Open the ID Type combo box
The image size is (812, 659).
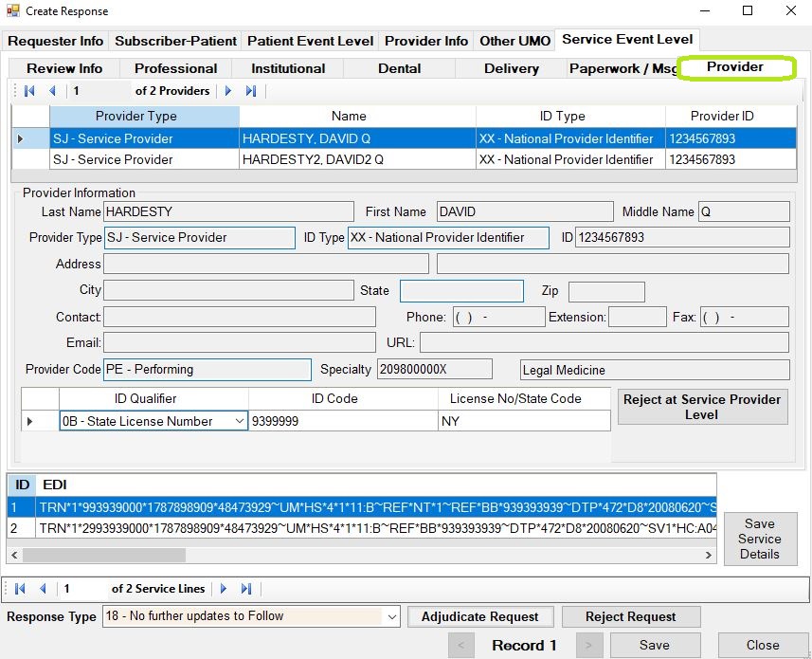click(448, 238)
